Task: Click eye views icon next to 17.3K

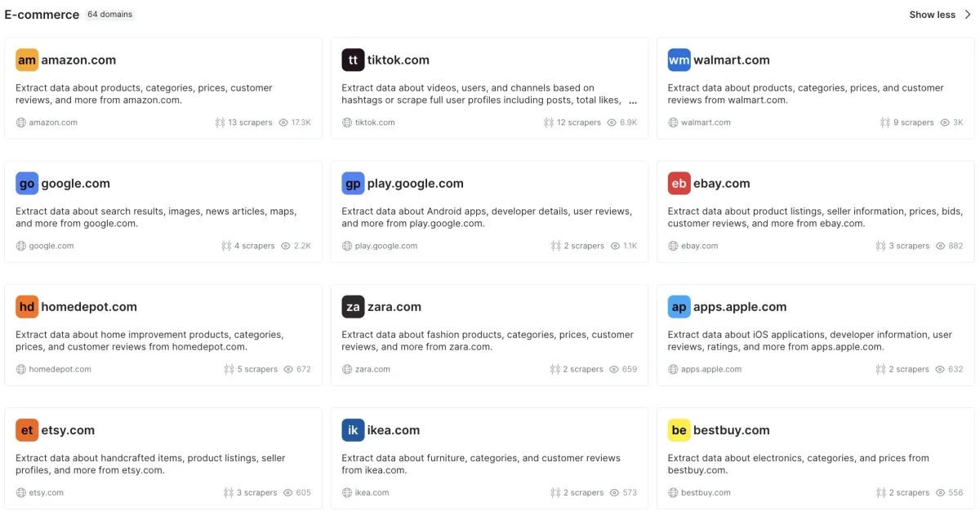Action: (x=283, y=122)
